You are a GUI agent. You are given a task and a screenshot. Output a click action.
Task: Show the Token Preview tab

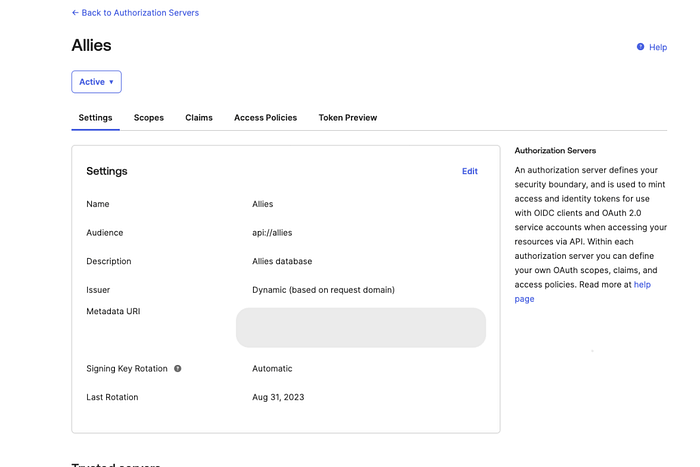pyautogui.click(x=348, y=118)
